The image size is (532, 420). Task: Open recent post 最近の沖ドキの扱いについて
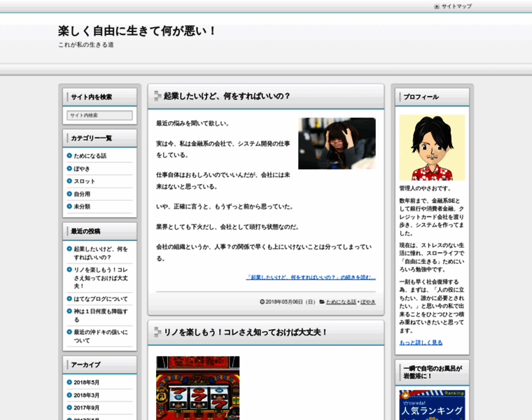101,336
